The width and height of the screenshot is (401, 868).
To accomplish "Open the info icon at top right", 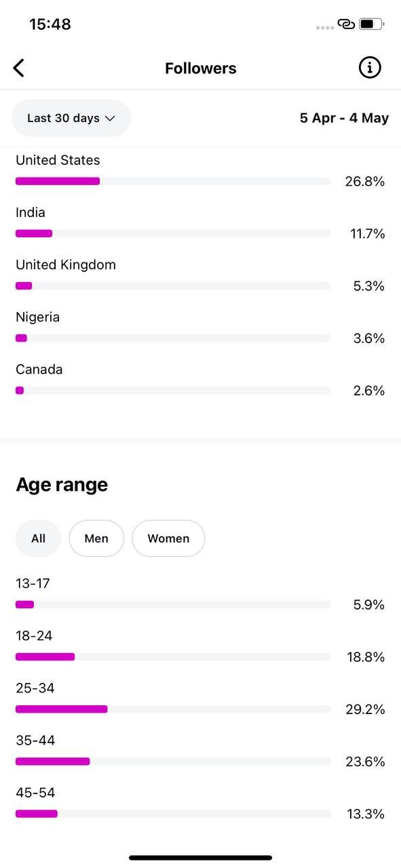I will click(x=370, y=67).
